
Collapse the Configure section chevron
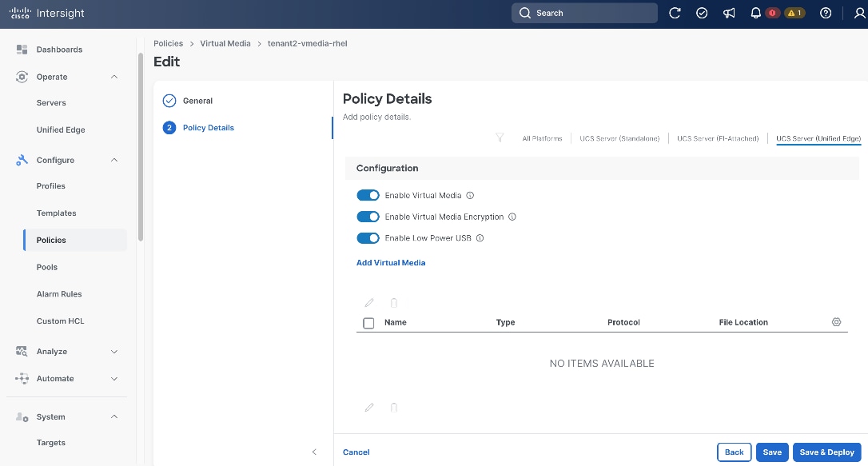pos(114,160)
